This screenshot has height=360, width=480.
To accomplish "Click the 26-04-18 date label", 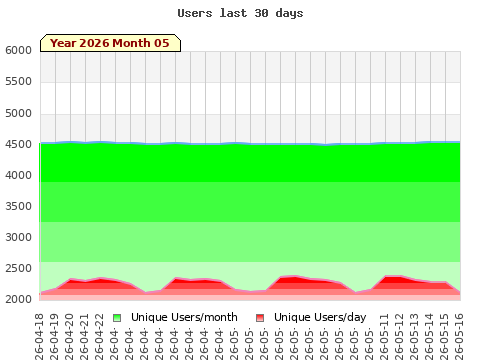I will tap(39, 337).
